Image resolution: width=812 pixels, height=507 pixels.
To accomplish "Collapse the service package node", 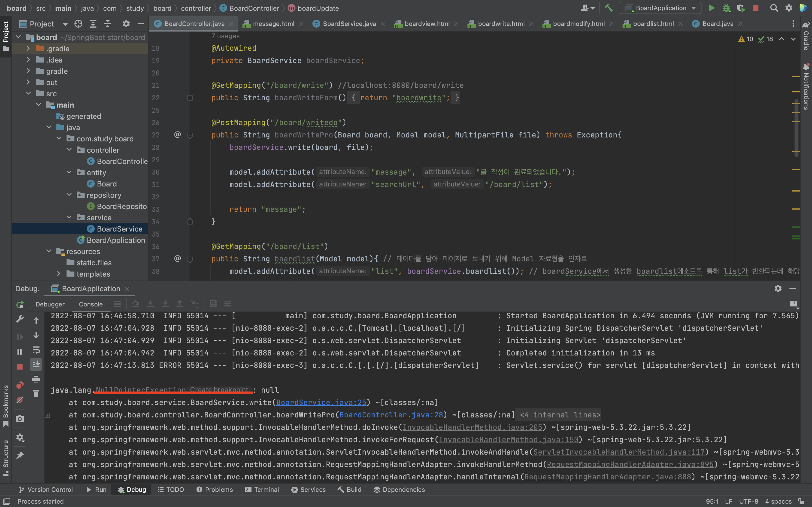I will tap(69, 217).
